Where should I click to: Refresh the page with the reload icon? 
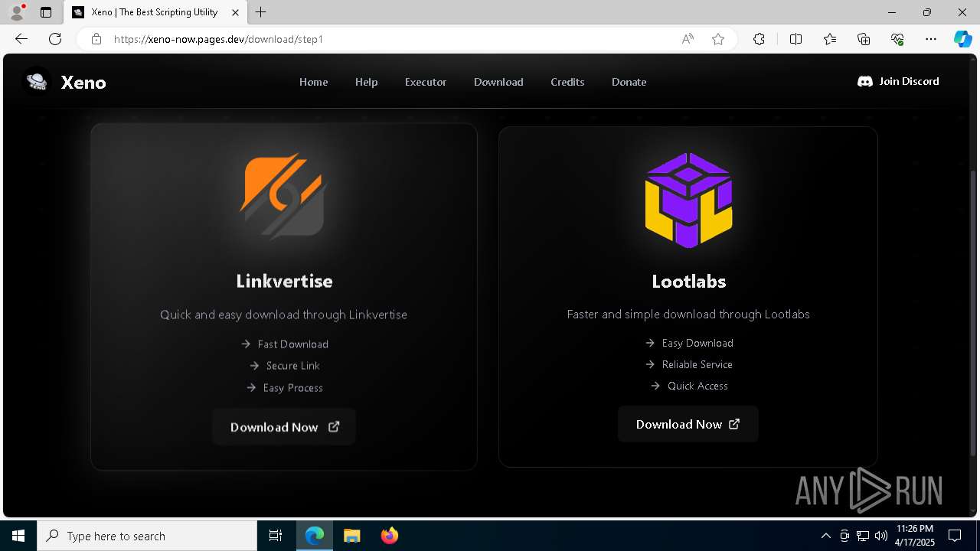pyautogui.click(x=55, y=39)
